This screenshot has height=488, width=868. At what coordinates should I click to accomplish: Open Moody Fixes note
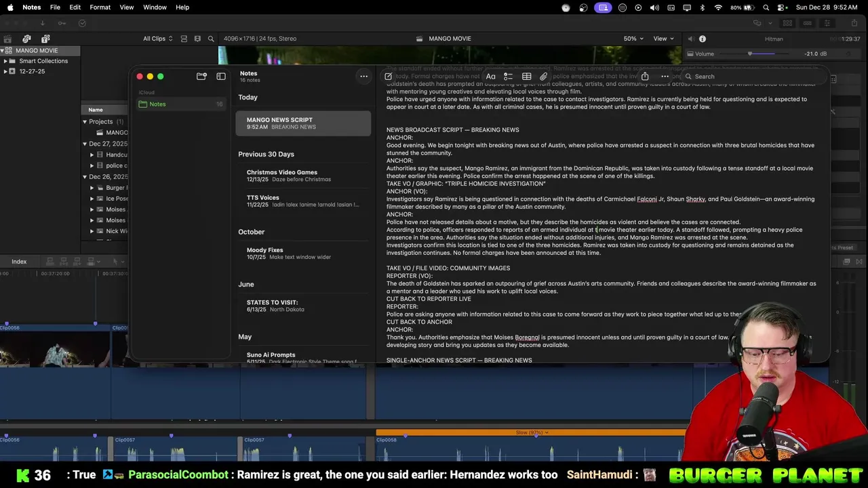(303, 253)
